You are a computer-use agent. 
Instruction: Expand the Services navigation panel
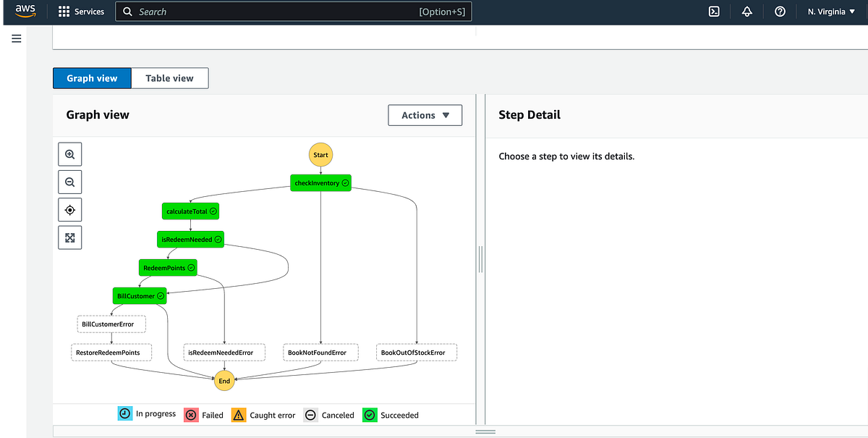(x=81, y=11)
